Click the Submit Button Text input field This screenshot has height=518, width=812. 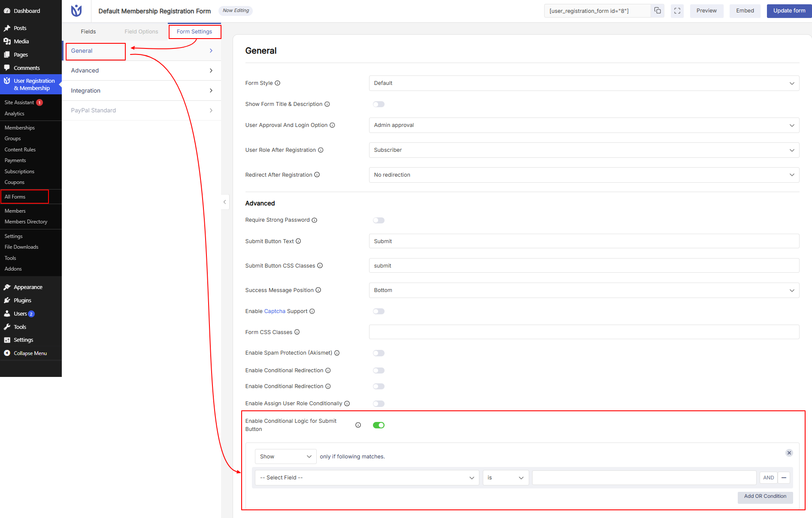(x=584, y=241)
